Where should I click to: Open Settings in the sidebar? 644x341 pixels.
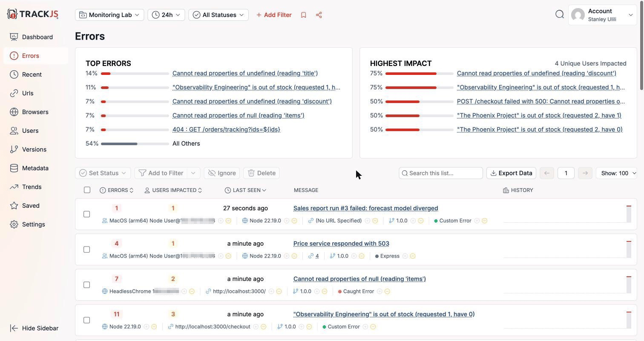pyautogui.click(x=36, y=224)
